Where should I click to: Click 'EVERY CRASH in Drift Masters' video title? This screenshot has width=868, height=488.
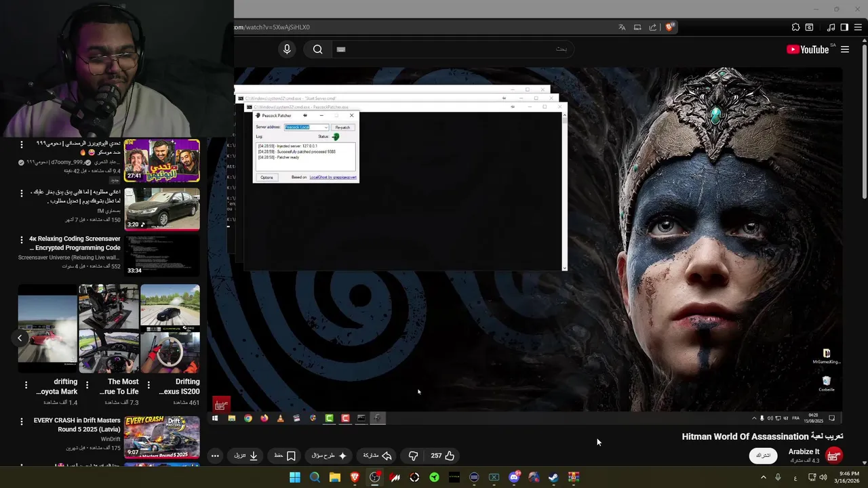click(x=77, y=425)
